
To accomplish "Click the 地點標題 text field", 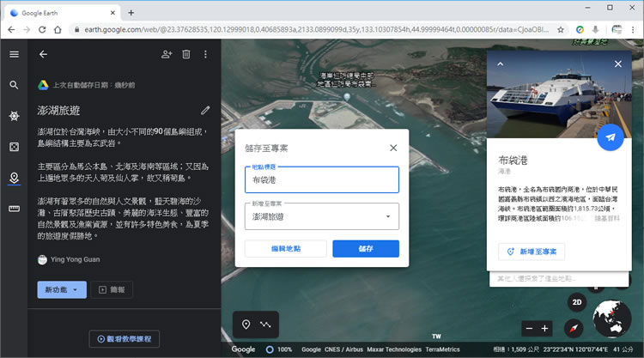I will [322, 180].
